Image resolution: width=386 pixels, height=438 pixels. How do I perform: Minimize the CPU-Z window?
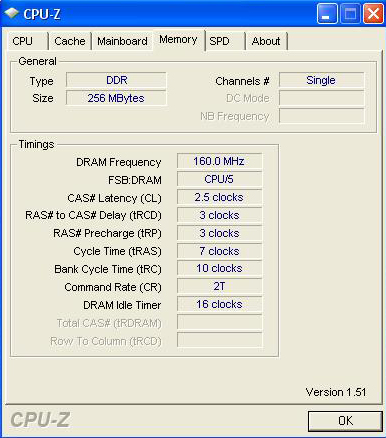pos(327,13)
